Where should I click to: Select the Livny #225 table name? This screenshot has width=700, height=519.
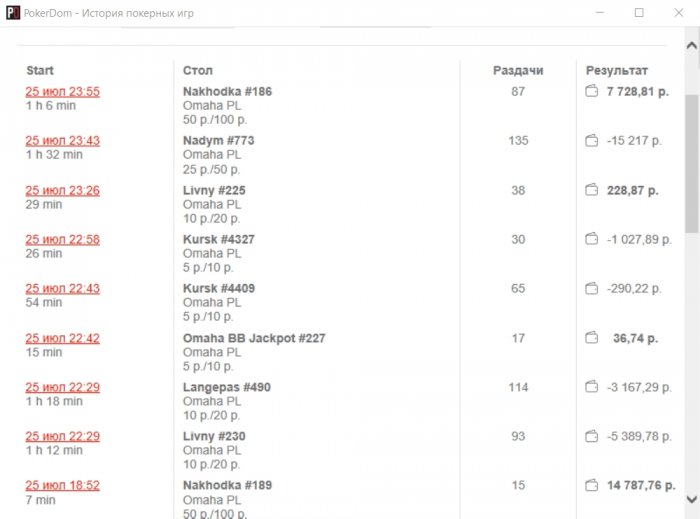click(x=214, y=191)
